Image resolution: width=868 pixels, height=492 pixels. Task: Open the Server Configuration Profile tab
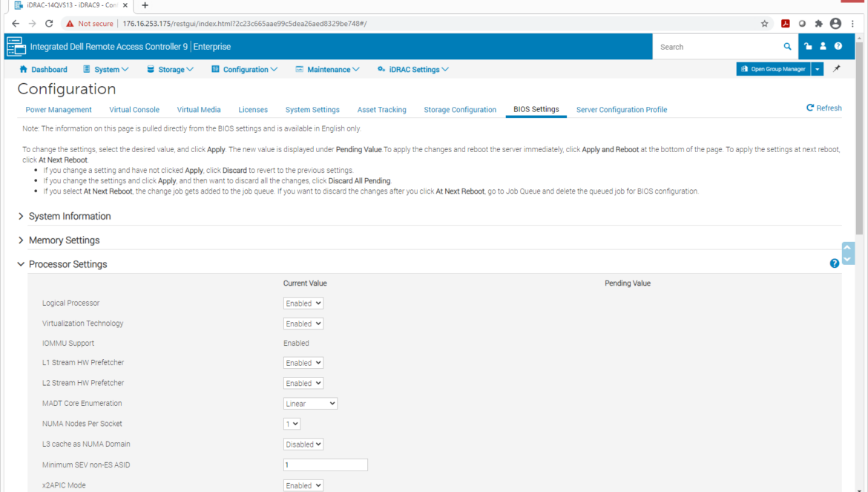(x=622, y=110)
